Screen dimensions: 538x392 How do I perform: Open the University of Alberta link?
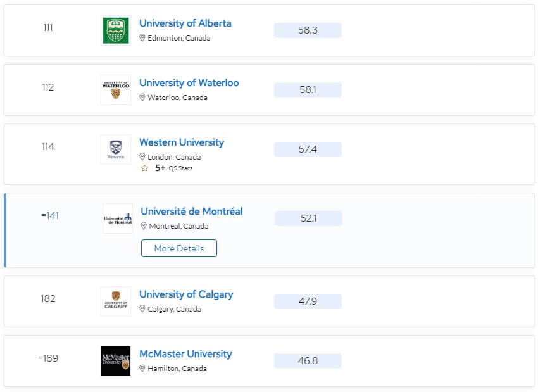(185, 23)
